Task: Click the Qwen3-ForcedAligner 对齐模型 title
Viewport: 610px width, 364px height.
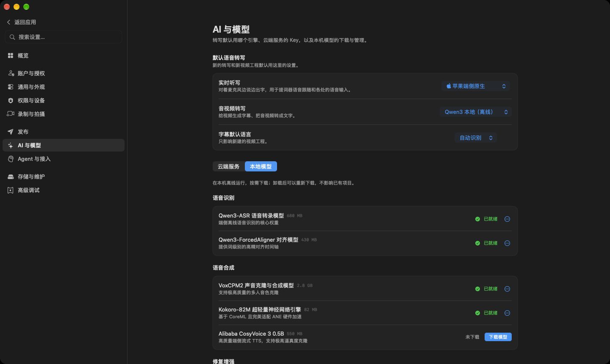Action: pyautogui.click(x=258, y=240)
